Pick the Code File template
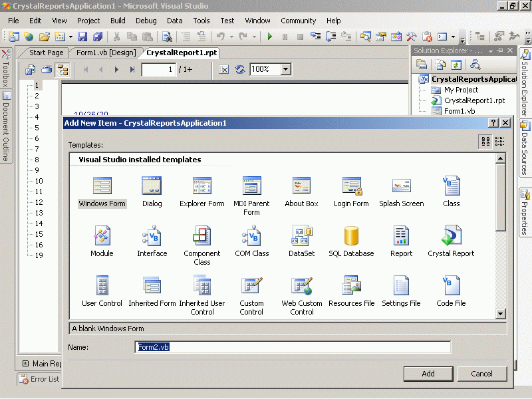Image resolution: width=532 pixels, height=399 pixels. tap(451, 291)
